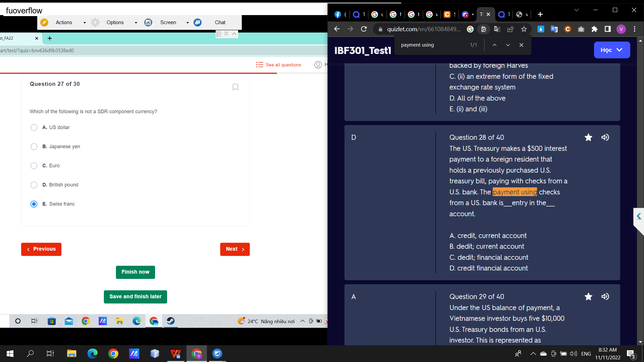Viewport: 644px width, 362px height.
Task: Collapse the remote toolbar chevron up
Action: (234, 34)
